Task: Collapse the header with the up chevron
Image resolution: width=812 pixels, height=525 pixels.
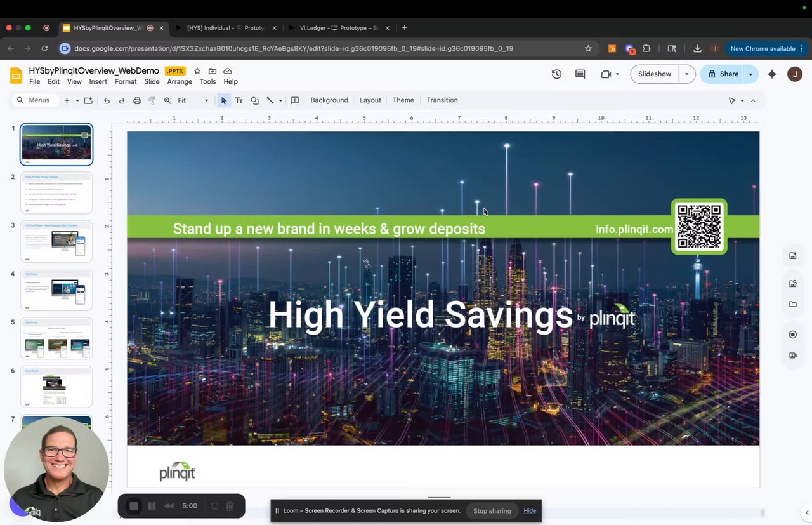Action: pyautogui.click(x=753, y=100)
